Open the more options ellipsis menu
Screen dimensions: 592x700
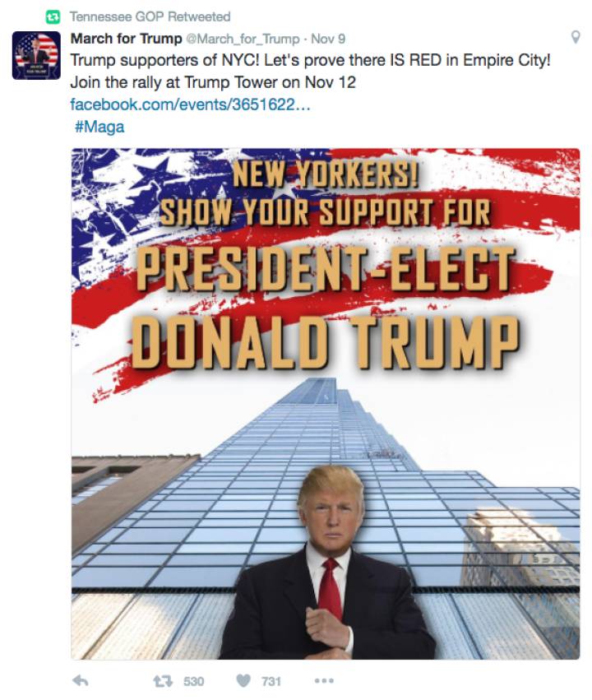tap(324, 681)
